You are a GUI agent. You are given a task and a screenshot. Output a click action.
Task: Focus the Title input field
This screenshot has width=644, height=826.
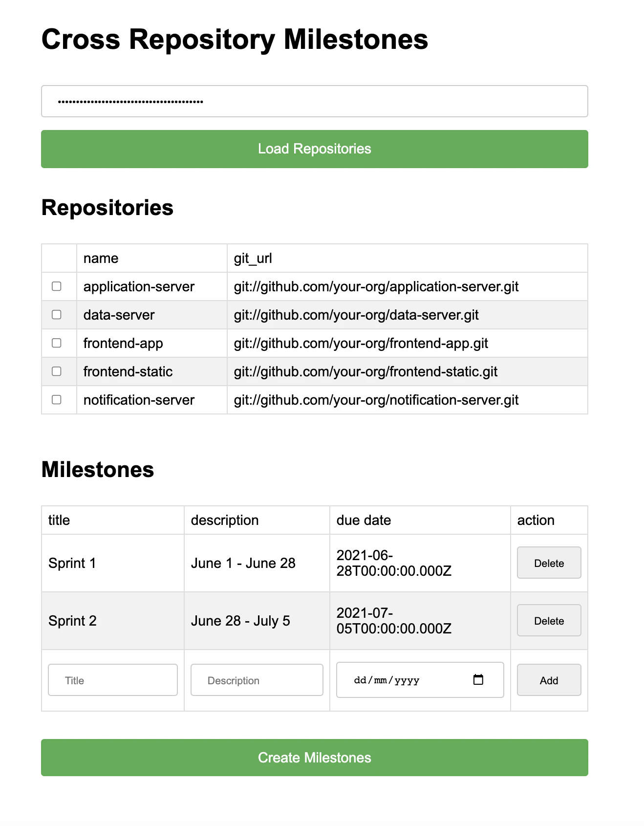coord(113,680)
